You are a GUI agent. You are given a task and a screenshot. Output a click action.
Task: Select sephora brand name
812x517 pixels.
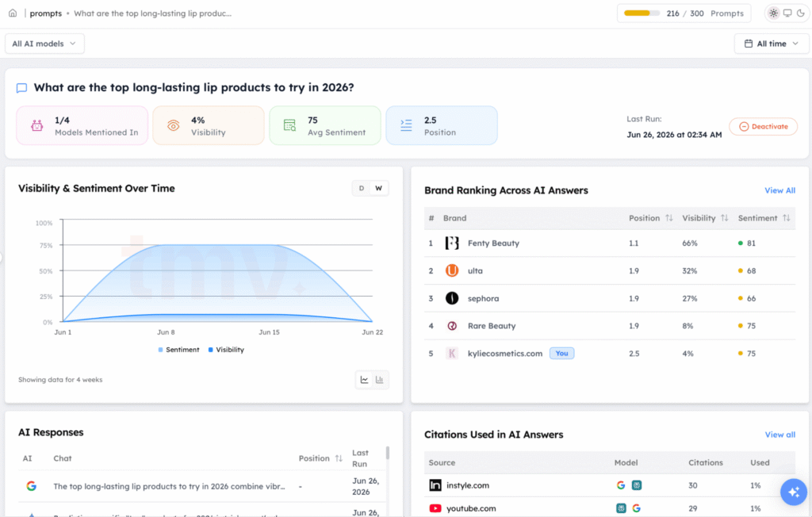tap(483, 298)
